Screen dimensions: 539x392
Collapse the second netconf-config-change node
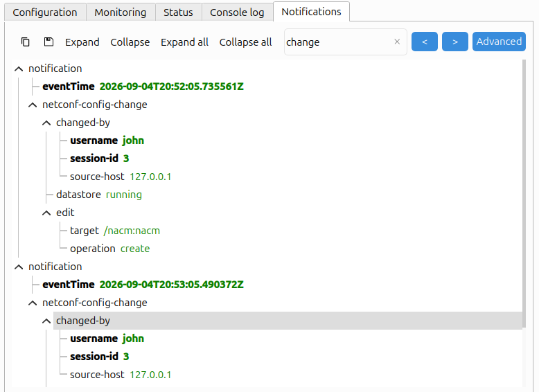coord(33,303)
